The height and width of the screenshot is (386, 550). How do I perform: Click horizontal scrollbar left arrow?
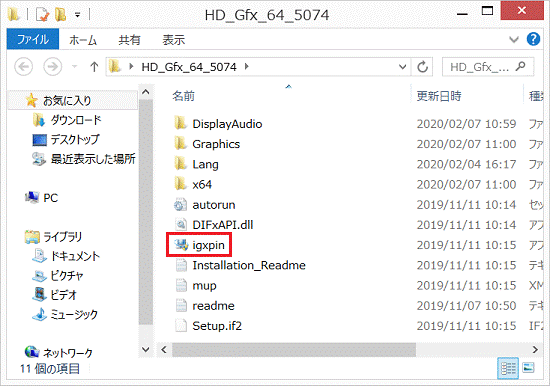click(x=163, y=350)
